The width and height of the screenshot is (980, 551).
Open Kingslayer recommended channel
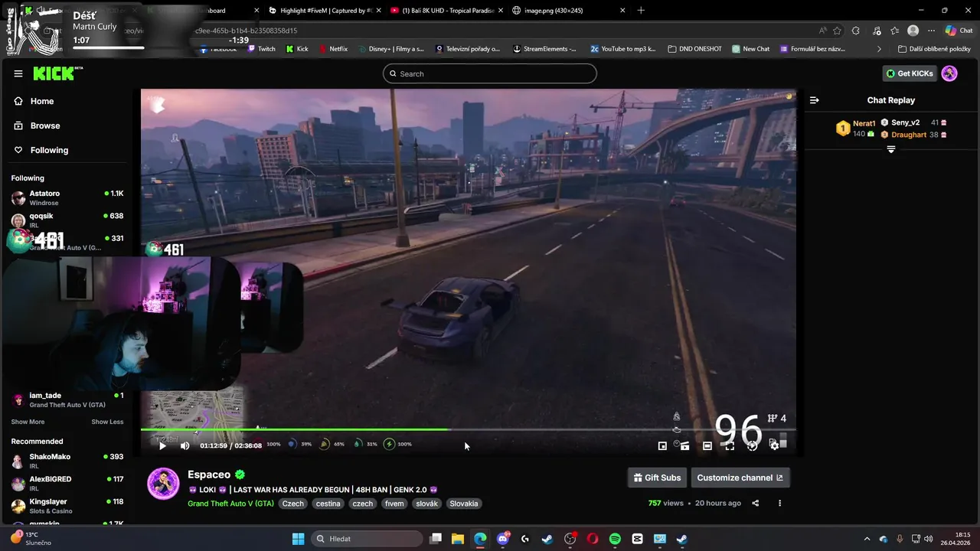[x=67, y=506]
